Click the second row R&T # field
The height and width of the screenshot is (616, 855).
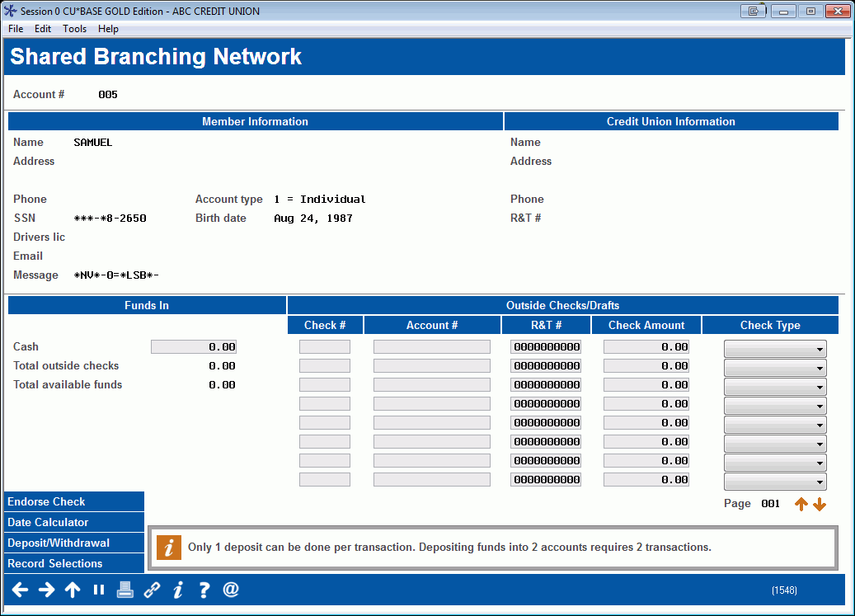coord(546,366)
